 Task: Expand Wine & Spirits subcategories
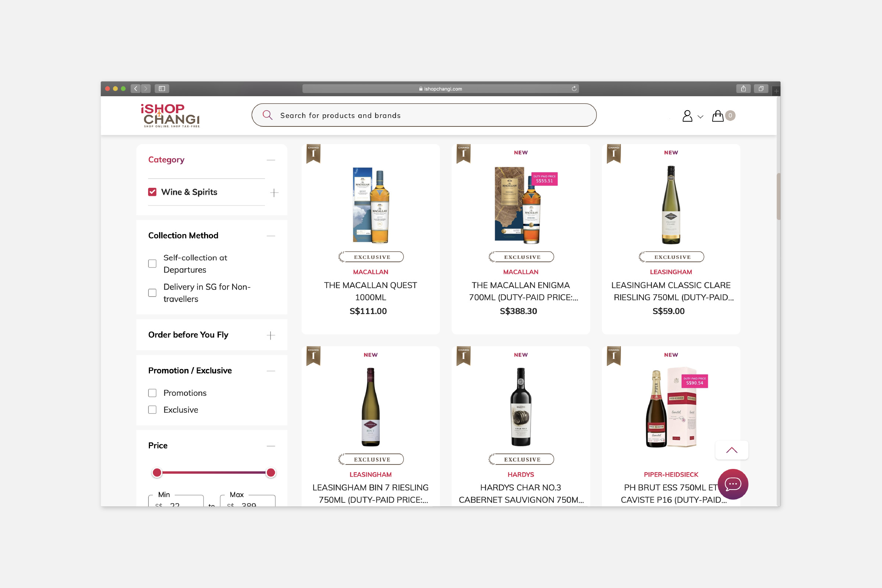click(274, 193)
